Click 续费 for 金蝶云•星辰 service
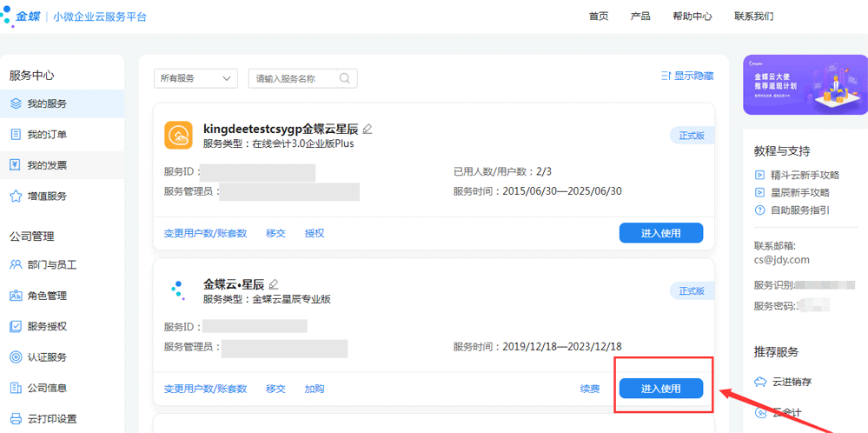 coord(590,389)
